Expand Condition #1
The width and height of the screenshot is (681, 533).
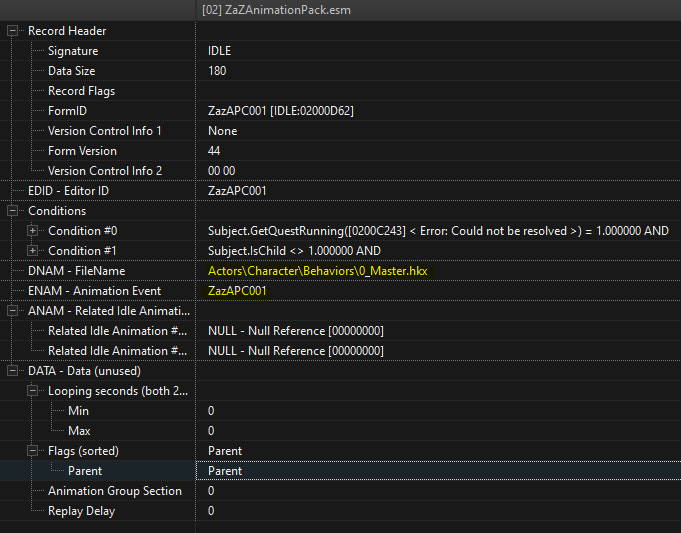coord(32,251)
